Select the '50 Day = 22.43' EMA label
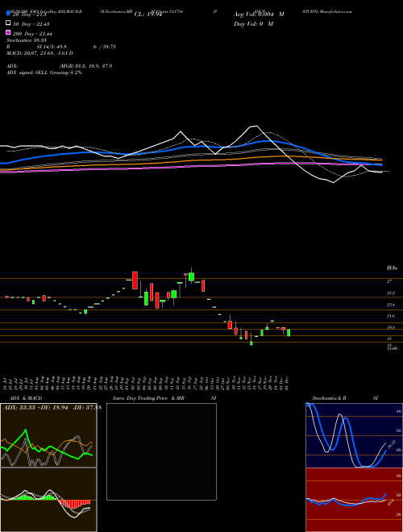Viewport: 403px width, 532px height. pyautogui.click(x=31, y=23)
